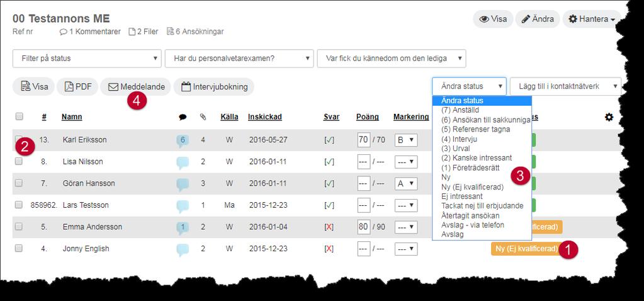The width and height of the screenshot is (644, 301).
Task: Open Lisa Nilsson's comment bubble icon
Action: click(x=183, y=162)
